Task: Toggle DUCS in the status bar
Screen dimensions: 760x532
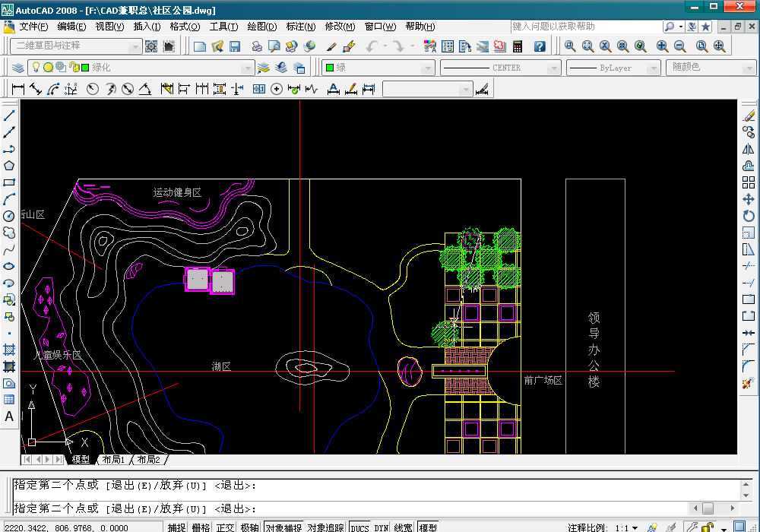Action: (359, 527)
